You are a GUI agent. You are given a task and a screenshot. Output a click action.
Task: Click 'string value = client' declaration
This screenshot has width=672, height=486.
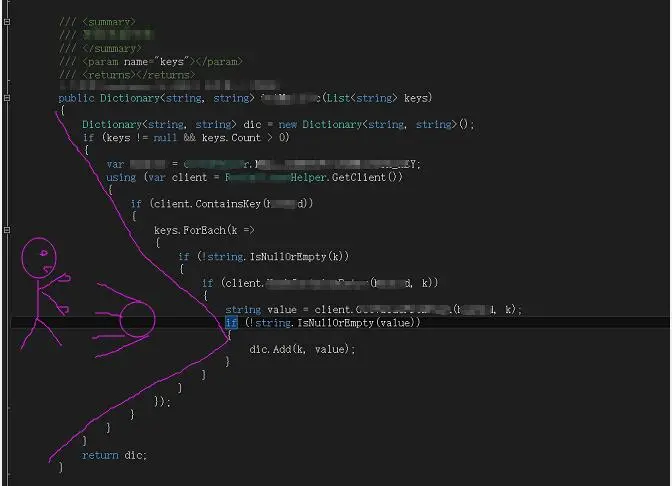(x=289, y=309)
